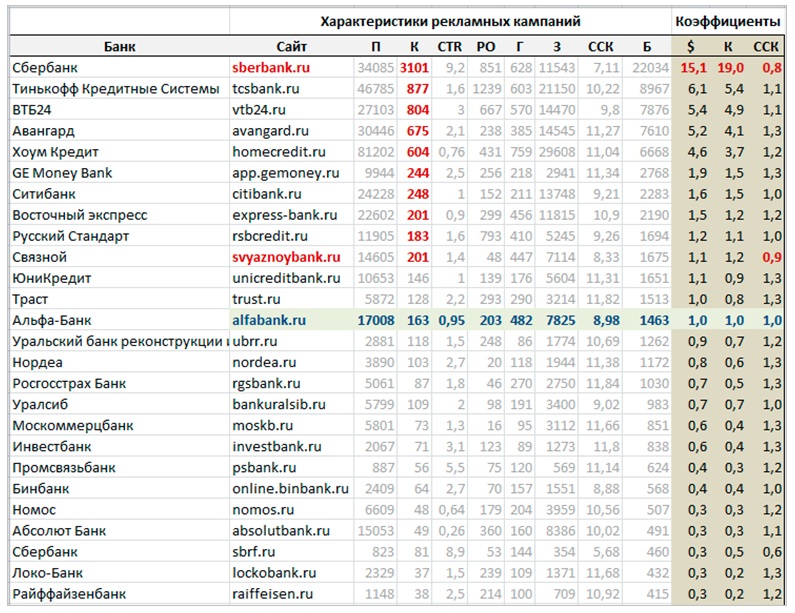Select the 'Авангард' bank cell
This screenshot has height=613, width=795.
coord(120,131)
